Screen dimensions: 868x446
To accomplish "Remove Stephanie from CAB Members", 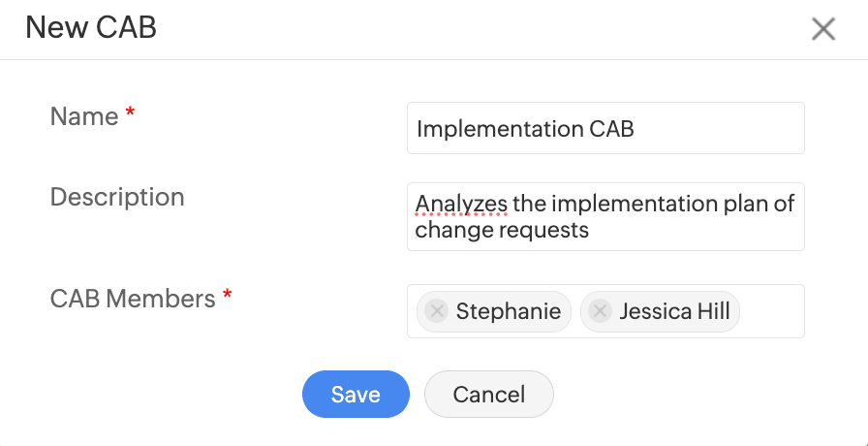I will point(437,311).
